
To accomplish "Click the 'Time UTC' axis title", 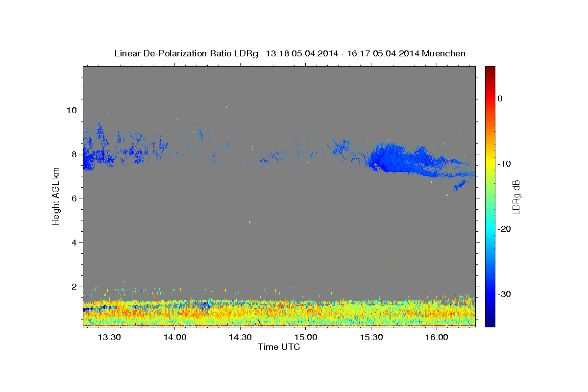I will pyautogui.click(x=279, y=347).
